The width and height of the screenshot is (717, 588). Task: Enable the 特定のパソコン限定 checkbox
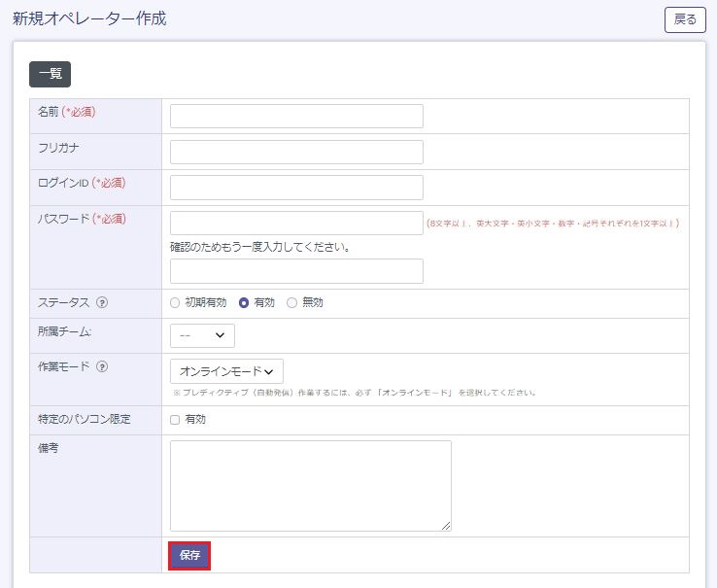(x=175, y=420)
